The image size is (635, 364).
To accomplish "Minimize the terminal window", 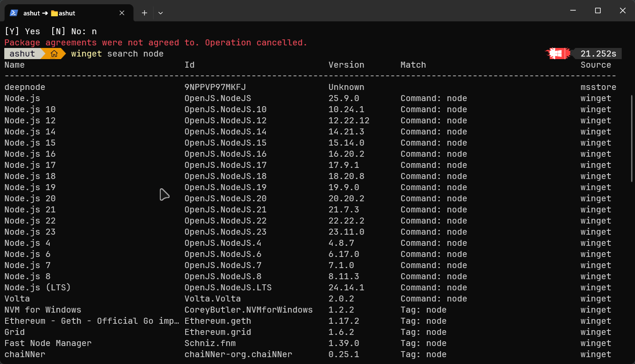I will [x=573, y=10].
